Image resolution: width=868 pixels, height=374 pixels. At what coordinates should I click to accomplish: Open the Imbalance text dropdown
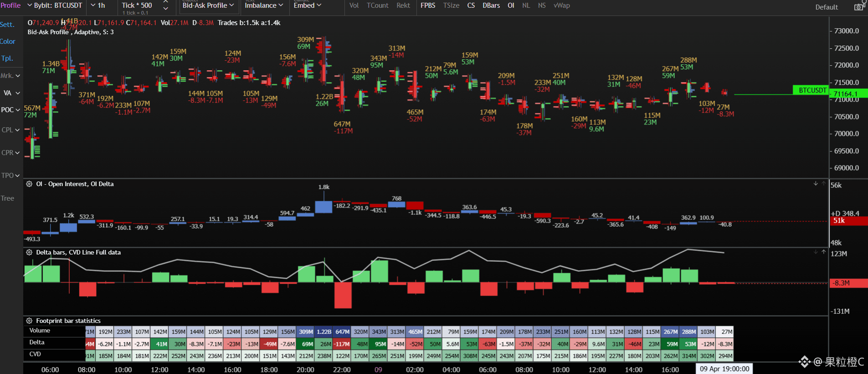tap(264, 5)
